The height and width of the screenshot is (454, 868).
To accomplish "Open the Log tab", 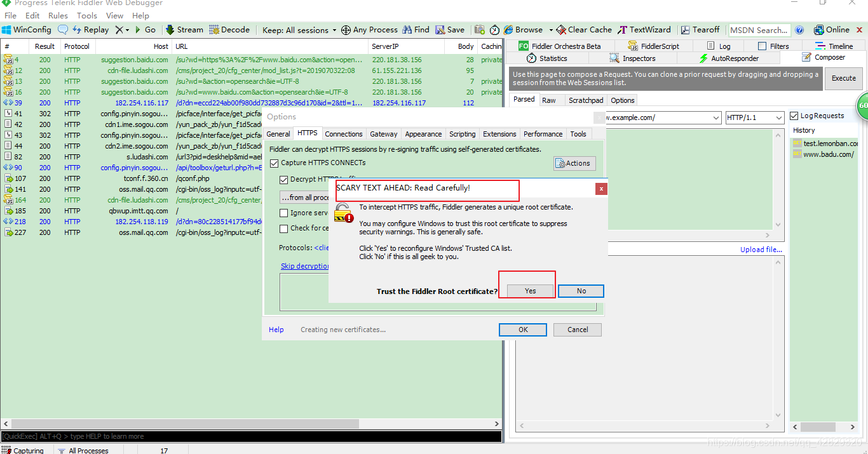I will point(719,46).
